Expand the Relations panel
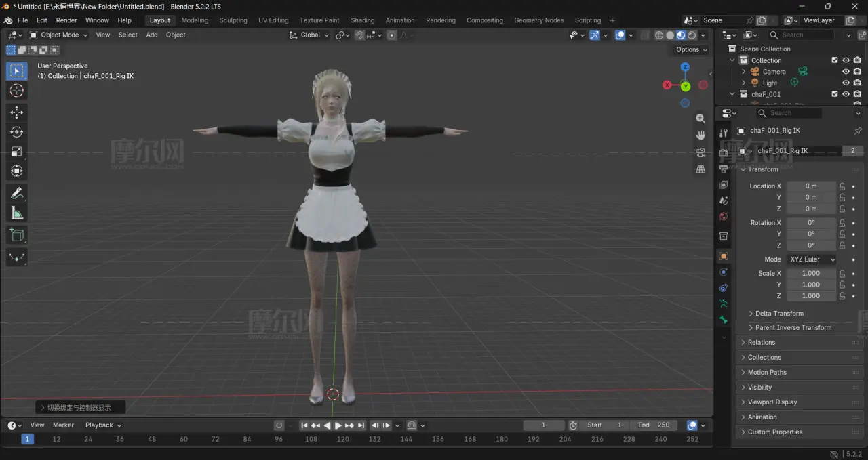This screenshot has width=868, height=460. pos(761,343)
